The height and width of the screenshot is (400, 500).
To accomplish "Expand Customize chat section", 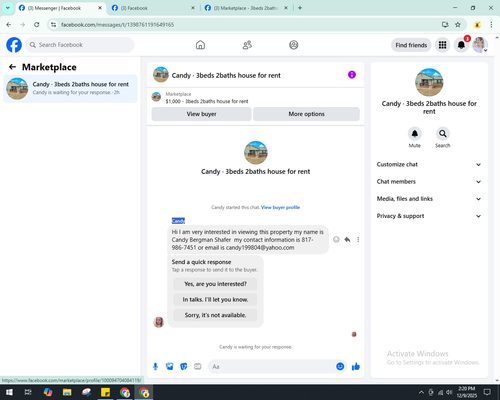I will tap(429, 164).
